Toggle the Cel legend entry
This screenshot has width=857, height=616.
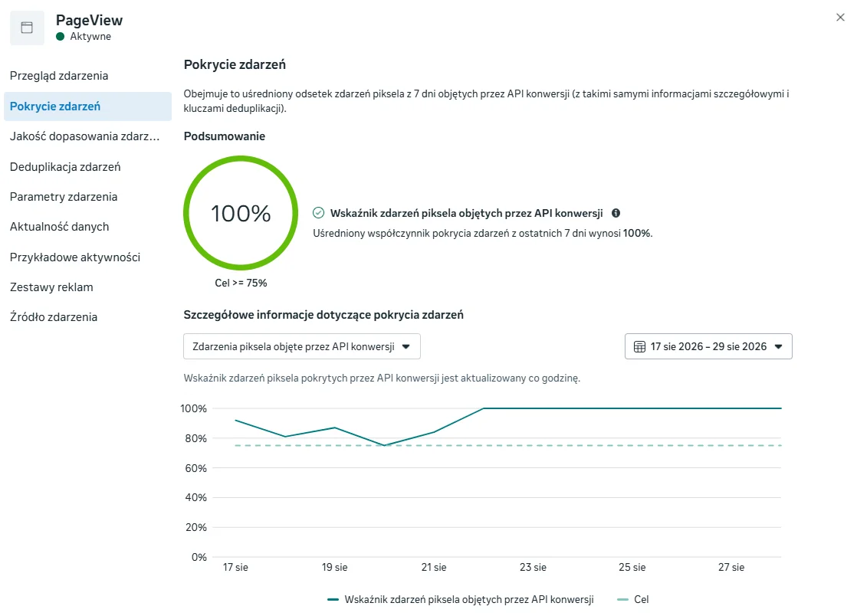(633, 600)
